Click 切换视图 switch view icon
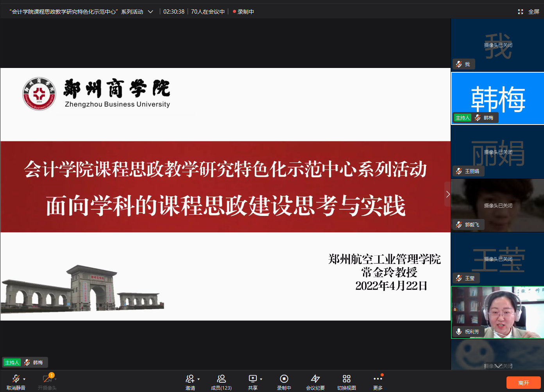The height and width of the screenshot is (392, 544). tap(346, 379)
